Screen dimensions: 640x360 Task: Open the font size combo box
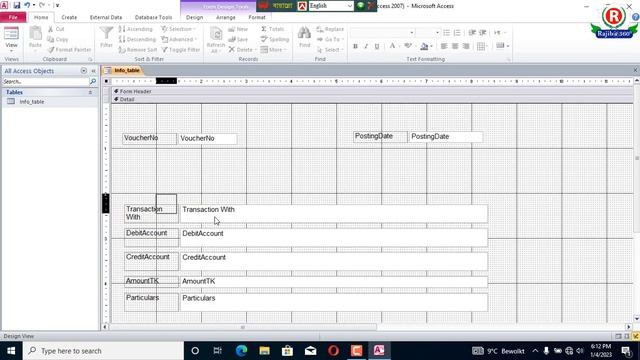point(428,32)
